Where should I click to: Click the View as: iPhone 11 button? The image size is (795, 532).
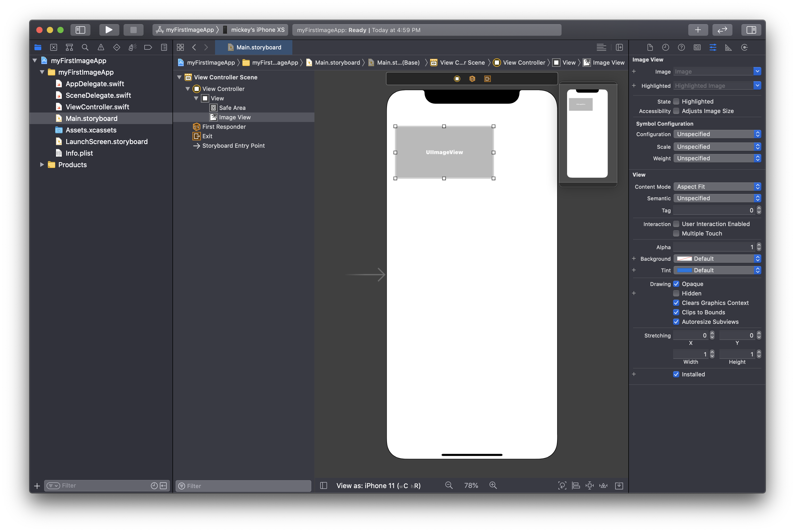point(378,485)
